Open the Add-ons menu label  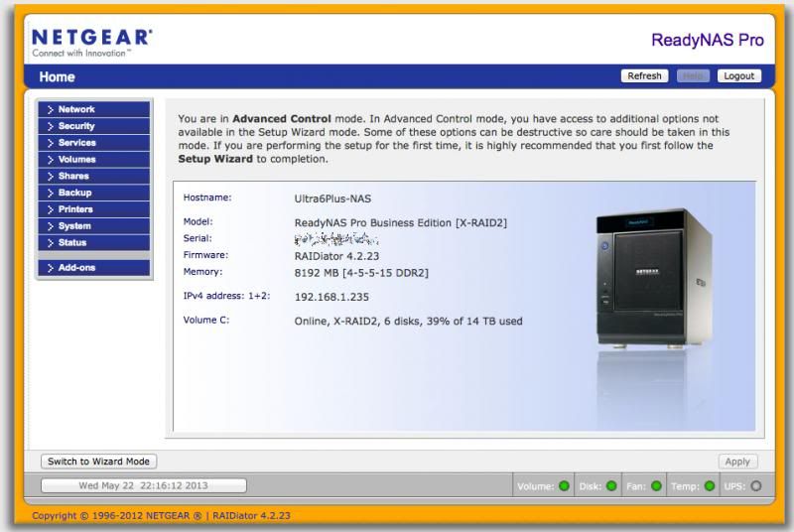point(77,268)
